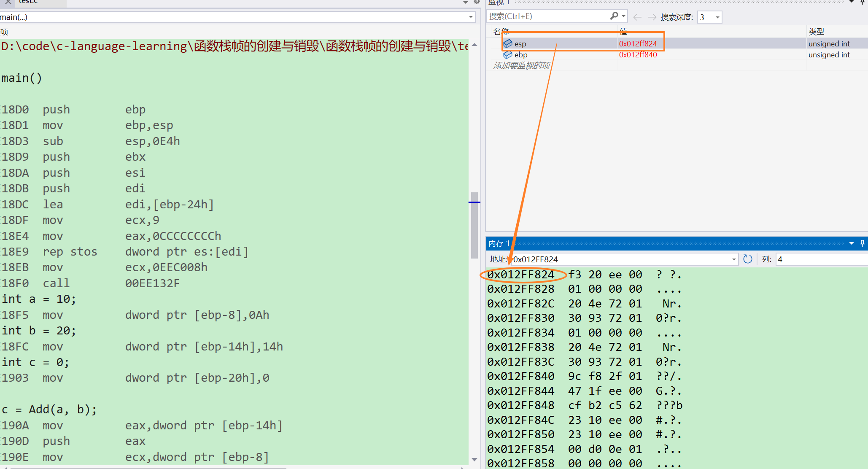Click the Value column header in Watch
This screenshot has width=868, height=469.
coord(623,31)
